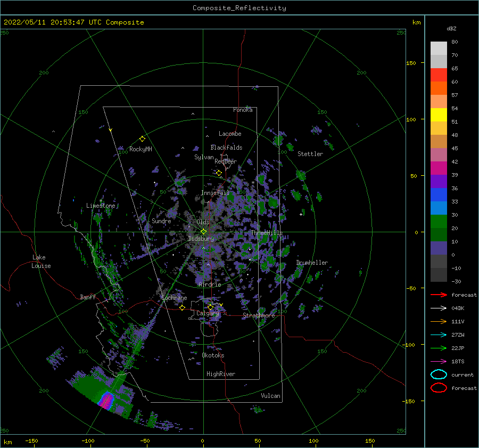
Task: Click the Calgary city label
Action: coord(208,313)
